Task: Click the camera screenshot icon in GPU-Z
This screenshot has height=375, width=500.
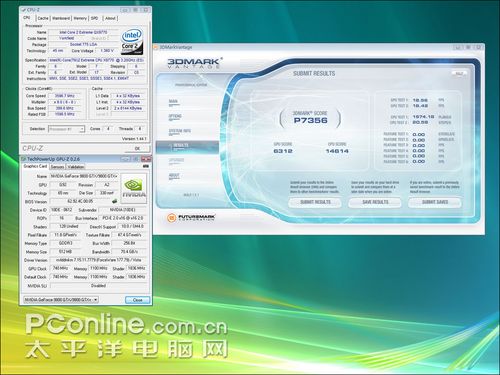Action: 146,166
